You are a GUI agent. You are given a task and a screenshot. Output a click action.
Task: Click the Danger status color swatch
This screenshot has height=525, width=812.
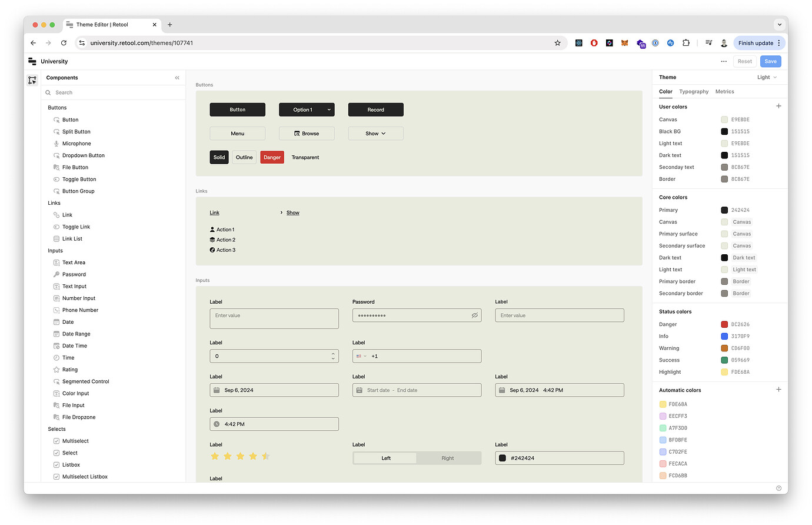pos(724,324)
